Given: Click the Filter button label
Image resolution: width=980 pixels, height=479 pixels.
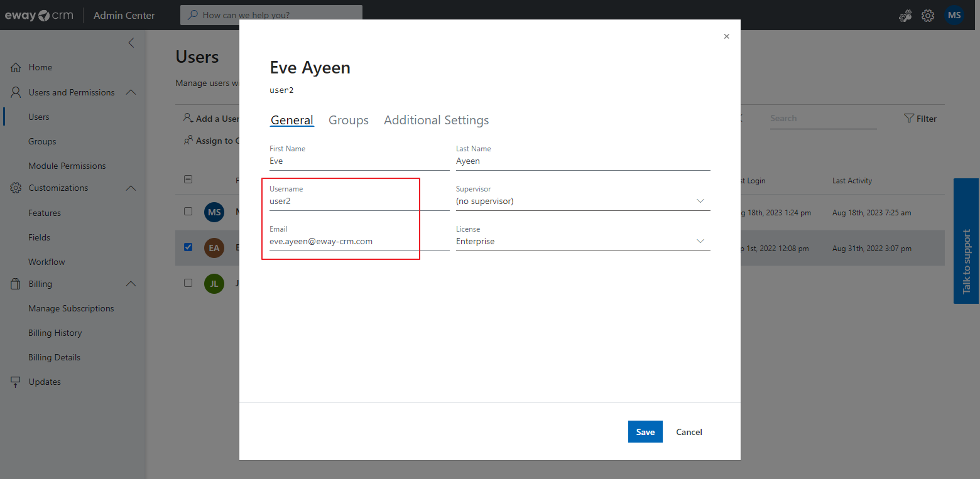Looking at the screenshot, I should click(x=927, y=119).
